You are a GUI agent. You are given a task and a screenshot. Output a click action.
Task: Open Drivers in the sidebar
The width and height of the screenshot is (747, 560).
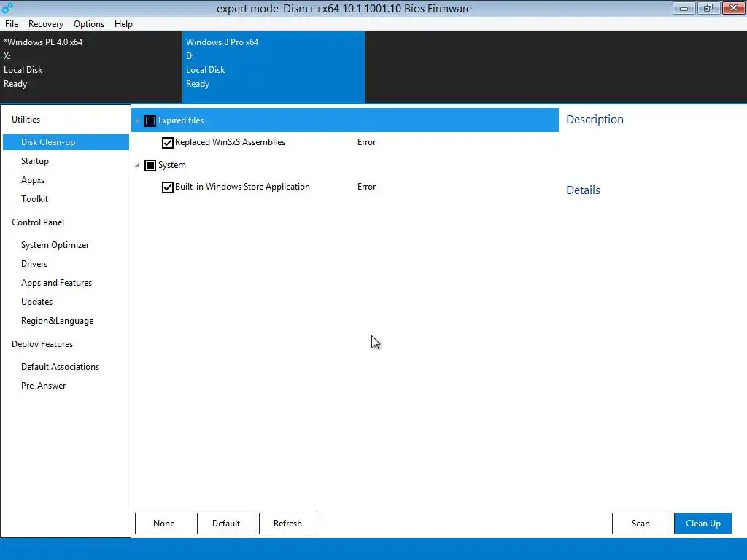pyautogui.click(x=34, y=264)
